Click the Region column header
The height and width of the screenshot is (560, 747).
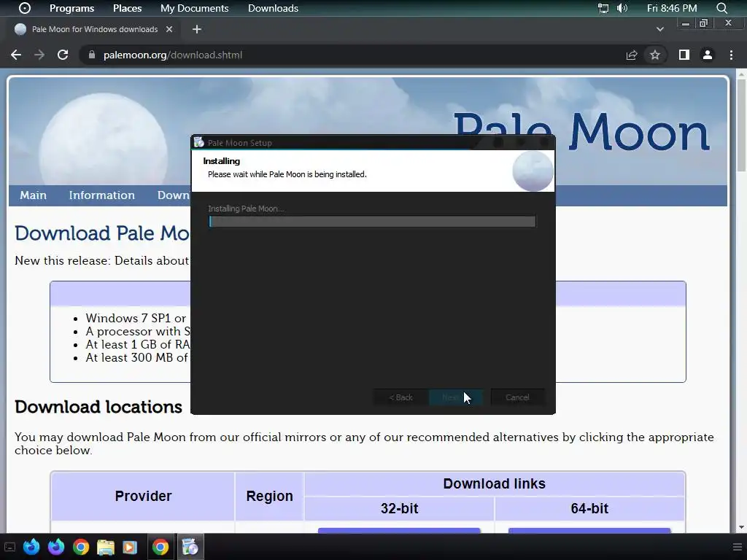click(269, 496)
